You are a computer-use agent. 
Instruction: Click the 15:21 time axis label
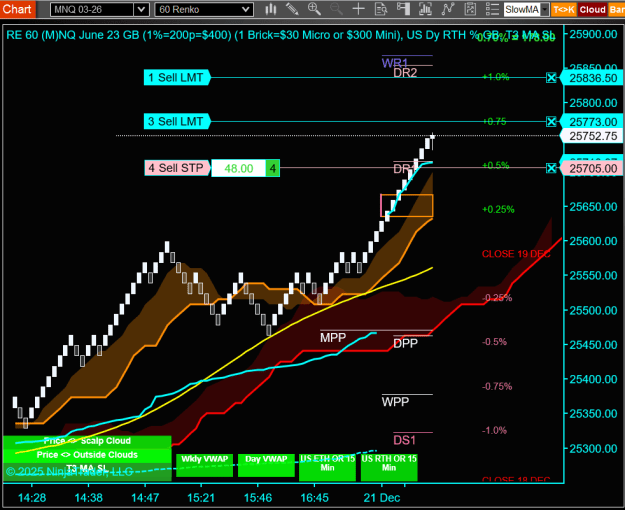pyautogui.click(x=201, y=498)
